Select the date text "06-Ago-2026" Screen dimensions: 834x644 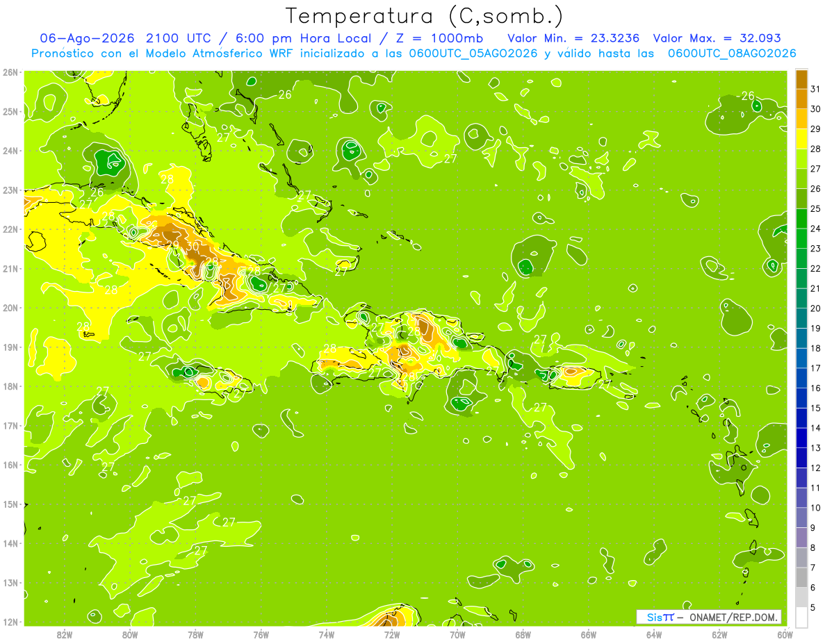(x=86, y=38)
